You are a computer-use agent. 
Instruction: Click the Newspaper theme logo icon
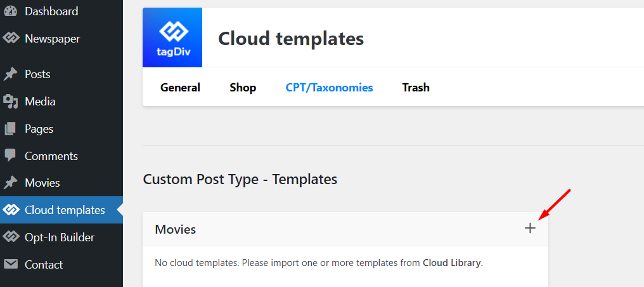[11, 39]
